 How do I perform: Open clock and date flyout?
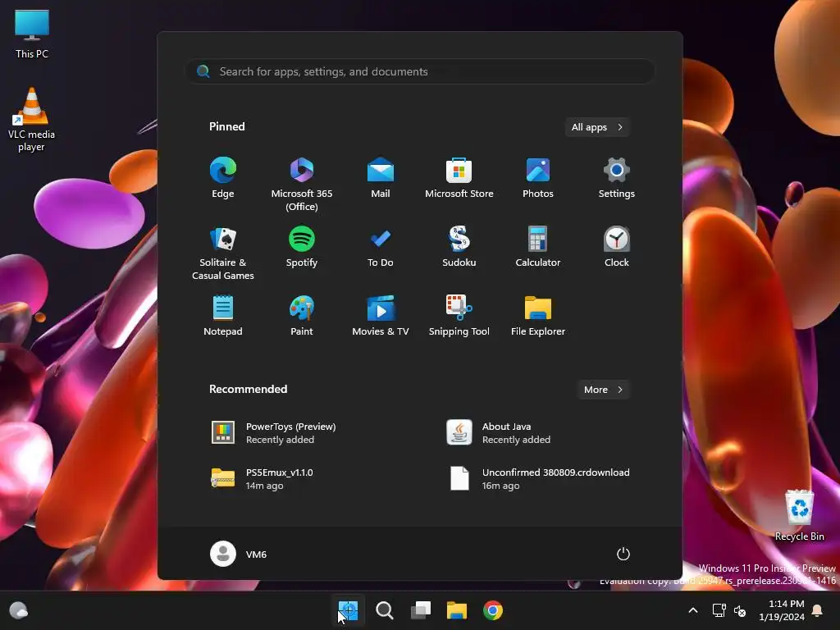(782, 610)
